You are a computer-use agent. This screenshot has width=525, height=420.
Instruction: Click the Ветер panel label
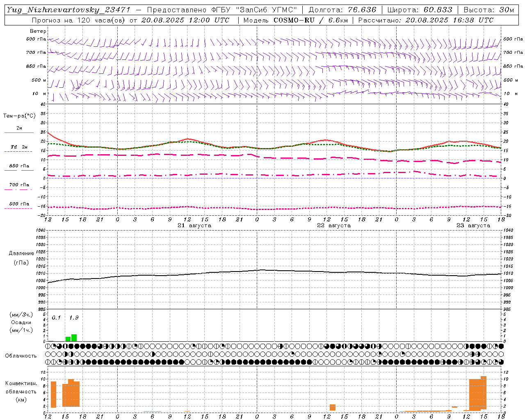38,31
